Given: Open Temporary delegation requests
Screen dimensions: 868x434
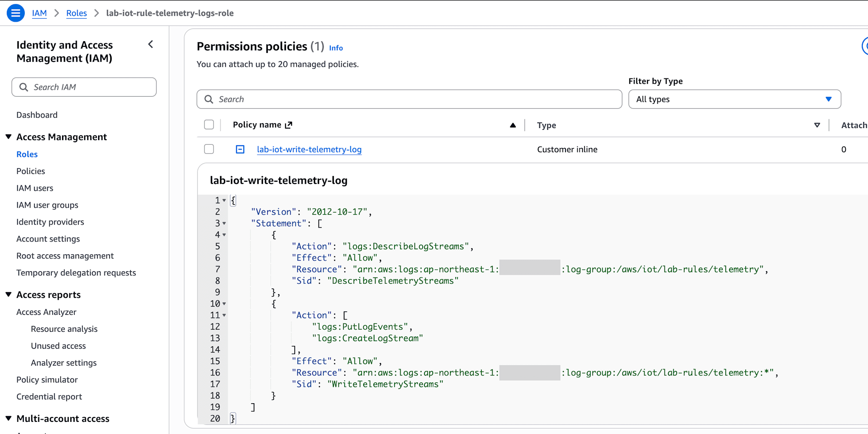Looking at the screenshot, I should point(76,272).
